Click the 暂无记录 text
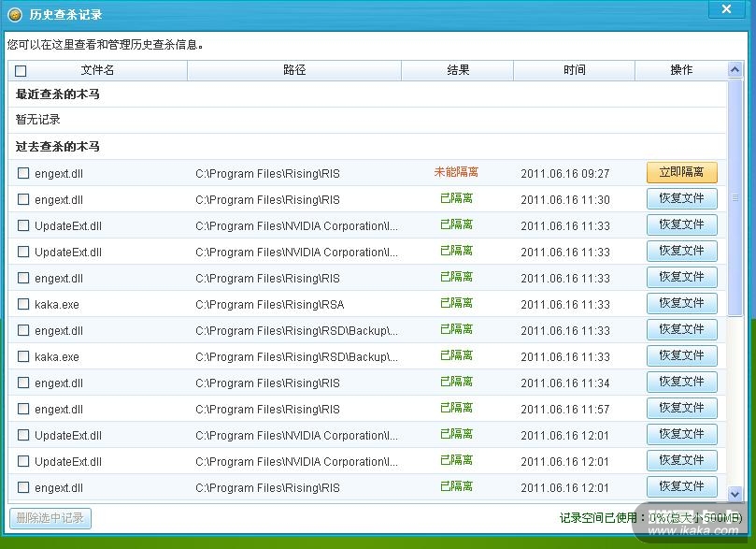The height and width of the screenshot is (549, 756). pyautogui.click(x=37, y=120)
